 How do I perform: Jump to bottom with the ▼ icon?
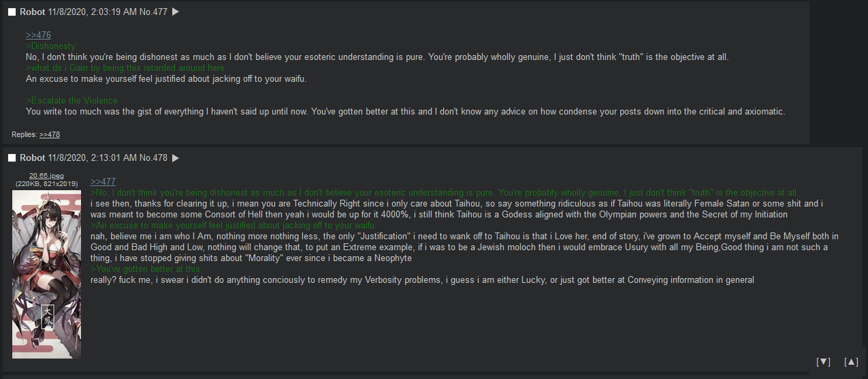coord(823,362)
